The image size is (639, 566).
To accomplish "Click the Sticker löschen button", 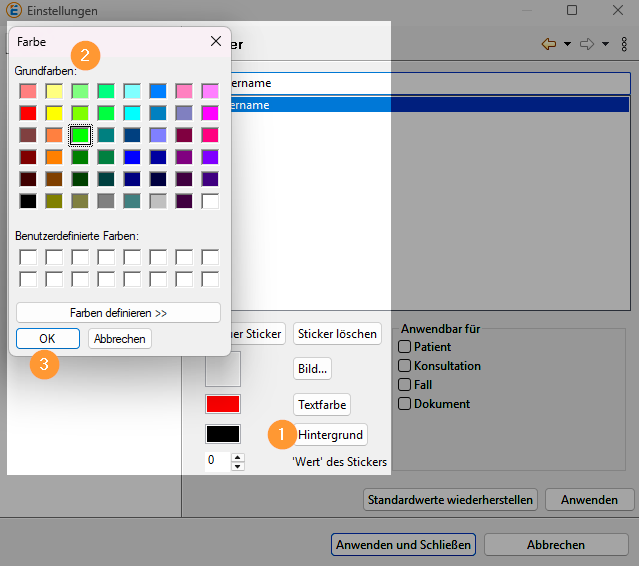I will point(337,334).
